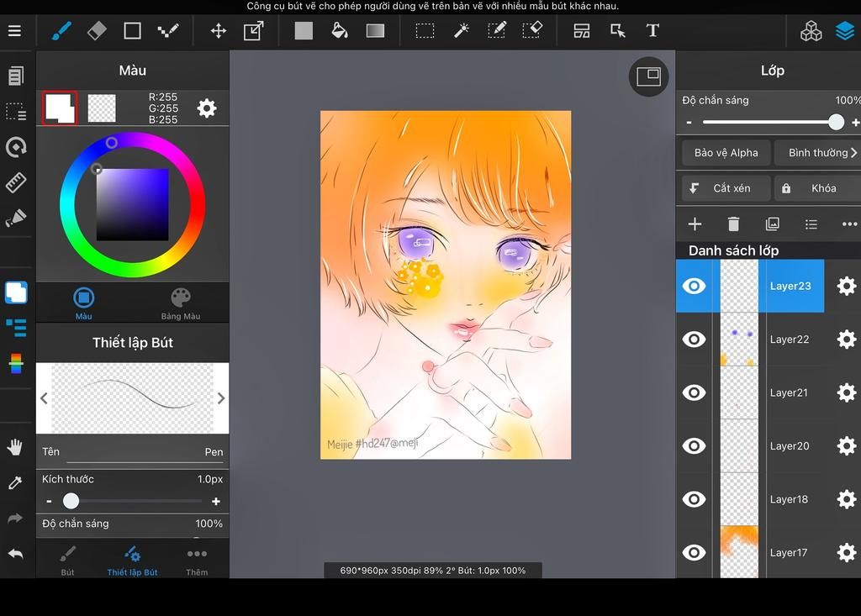Switch to Bảng Màu palette tab
This screenshot has height=616, width=861.
pyautogui.click(x=181, y=303)
